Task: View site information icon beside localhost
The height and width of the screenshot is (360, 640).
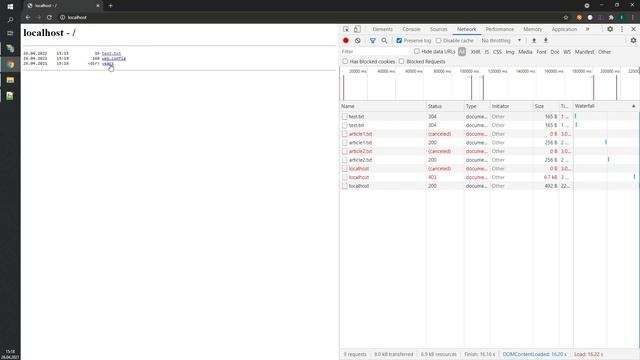Action: pos(62,17)
